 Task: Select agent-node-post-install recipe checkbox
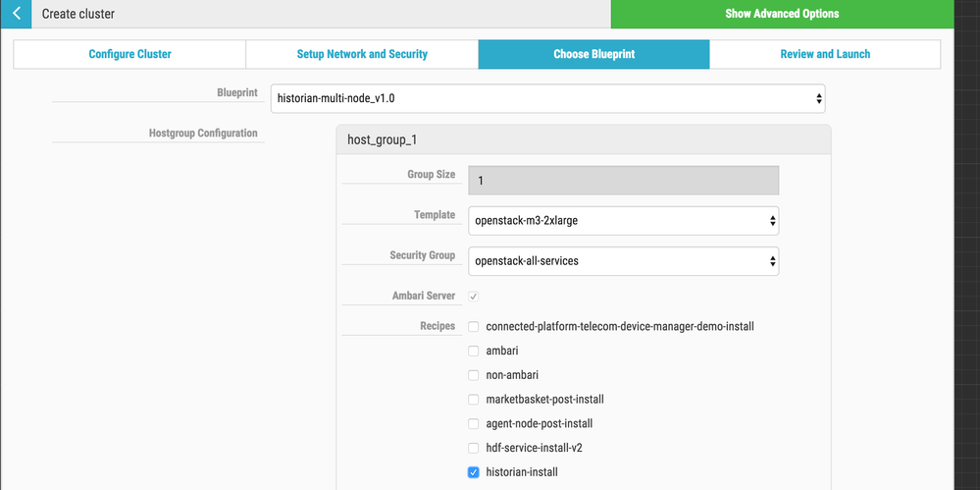[474, 423]
